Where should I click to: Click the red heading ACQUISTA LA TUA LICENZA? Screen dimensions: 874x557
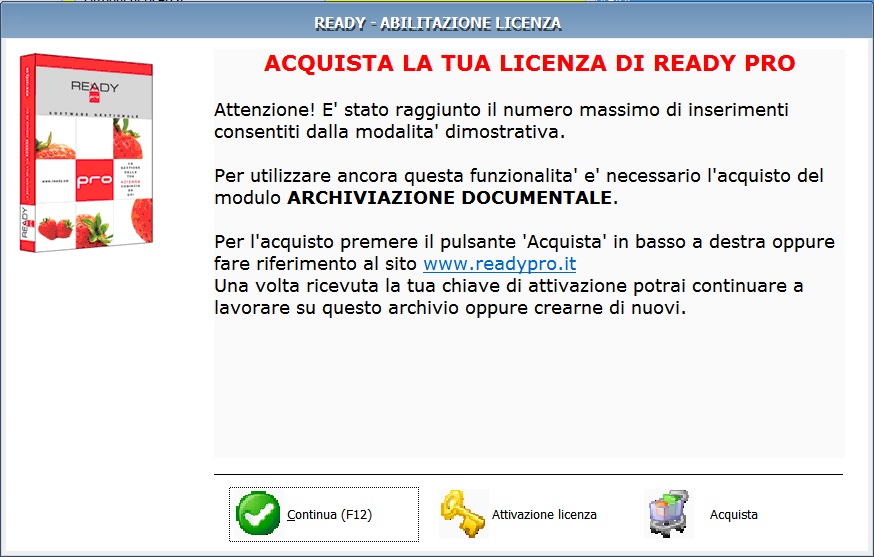[x=530, y=64]
